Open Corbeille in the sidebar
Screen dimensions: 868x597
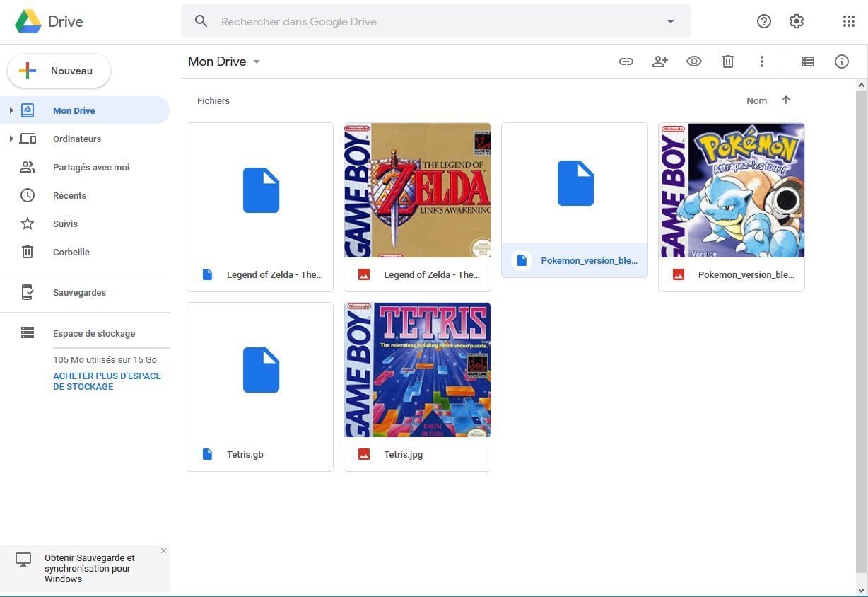coord(71,252)
